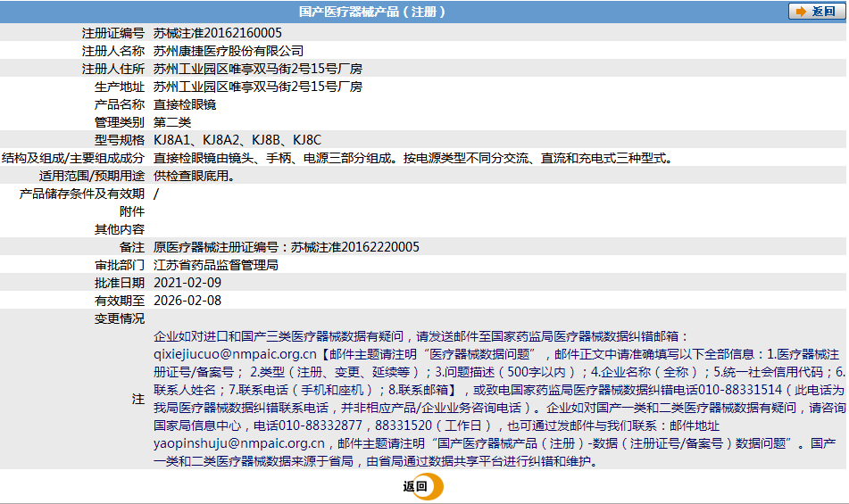Image resolution: width=849 pixels, height=504 pixels.
Task: Select model specs KJ8A1、KJ8A2、KJ8B、KJ8C
Action: click(237, 140)
